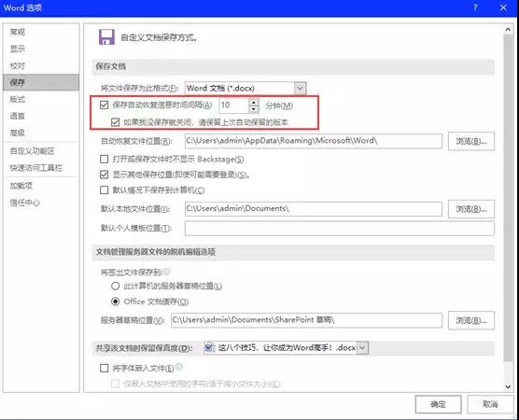Open the 高级 options category
Image resolution: width=519 pixels, height=420 pixels.
[x=17, y=133]
